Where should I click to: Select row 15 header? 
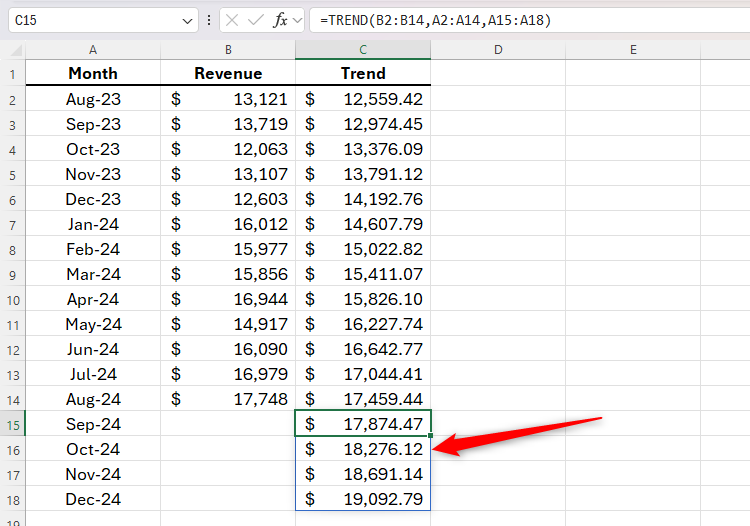click(13, 424)
